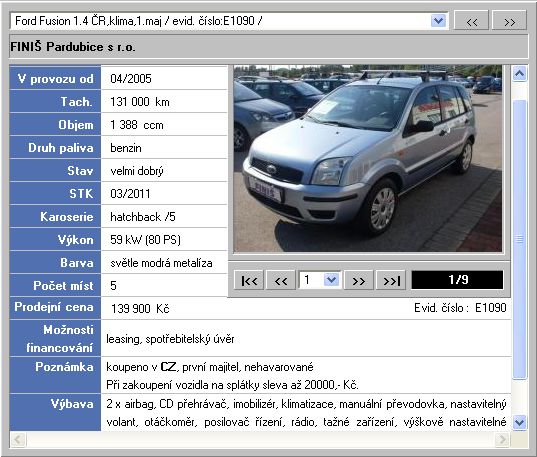Click the vehicle title Ford Fusion 1.4 combo text
Viewport: 537px width, 457px height.
(139, 21)
